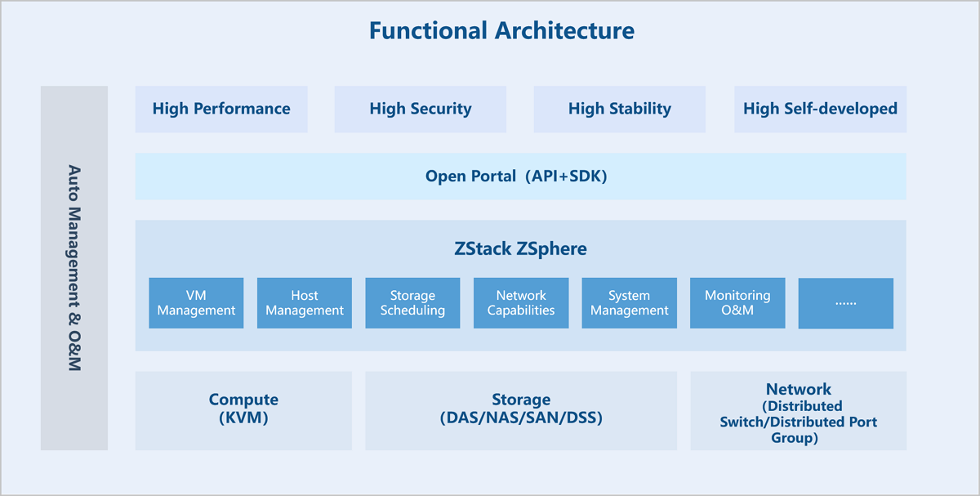Select the VM Management module
The height and width of the screenshot is (496, 980).
[196, 303]
